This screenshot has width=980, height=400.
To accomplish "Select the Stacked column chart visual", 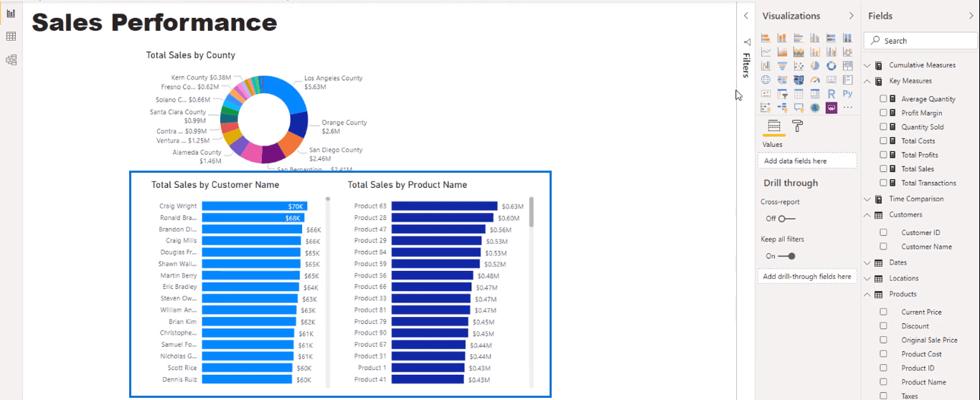I will point(782,37).
